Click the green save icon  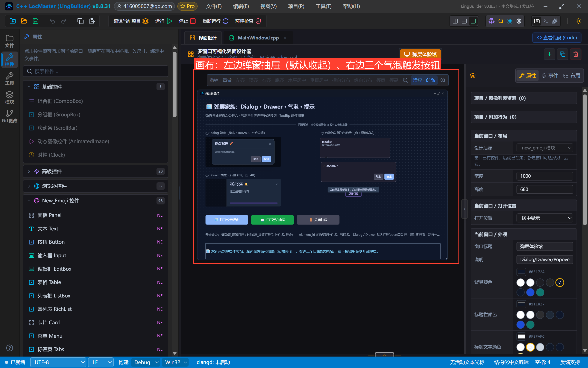tap(36, 21)
